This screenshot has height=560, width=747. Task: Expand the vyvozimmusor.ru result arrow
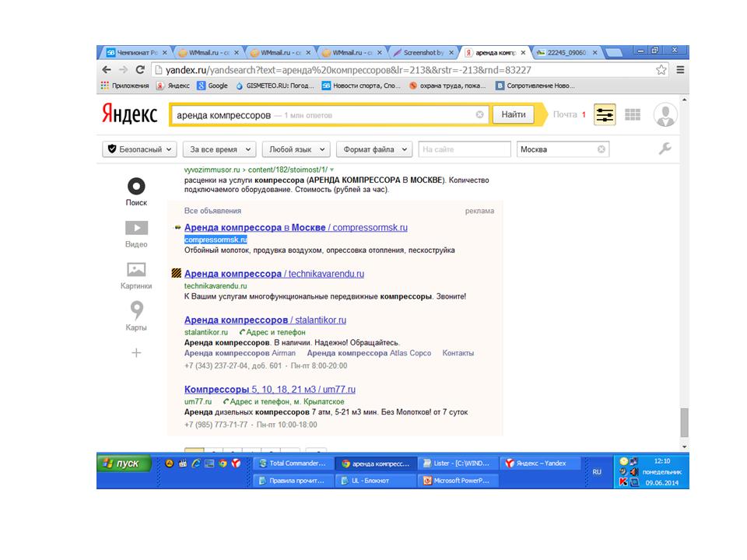[x=332, y=170]
